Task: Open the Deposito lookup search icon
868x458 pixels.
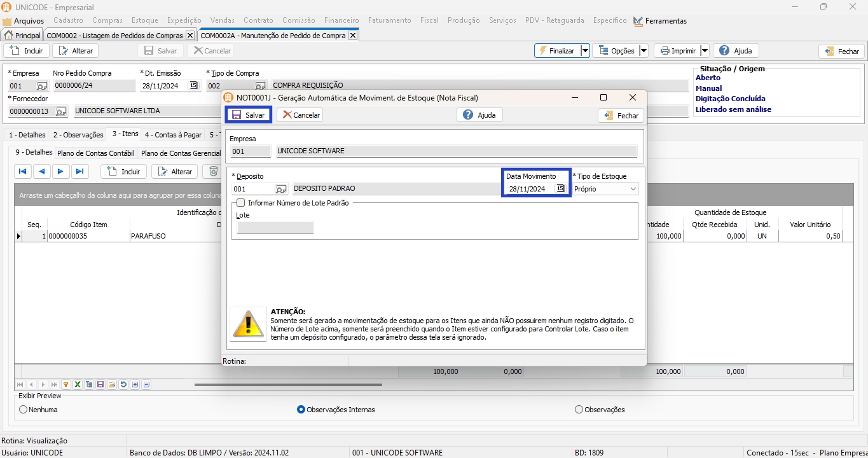Action: 280,189
